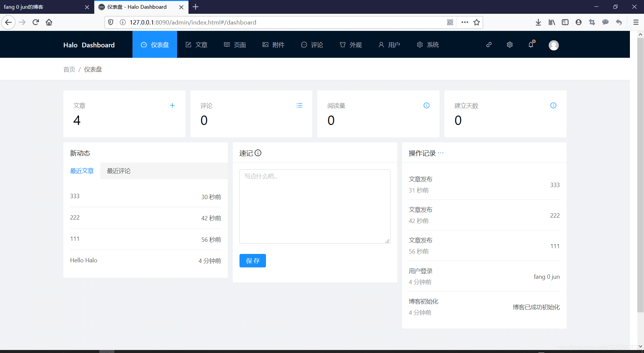Open comment list icon in 评论 card

tap(300, 105)
